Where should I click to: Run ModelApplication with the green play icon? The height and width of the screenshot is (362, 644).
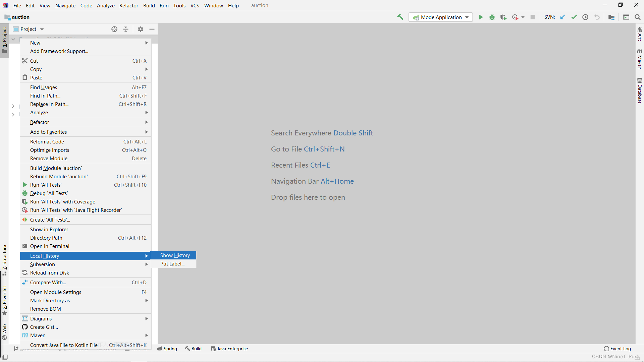click(481, 17)
